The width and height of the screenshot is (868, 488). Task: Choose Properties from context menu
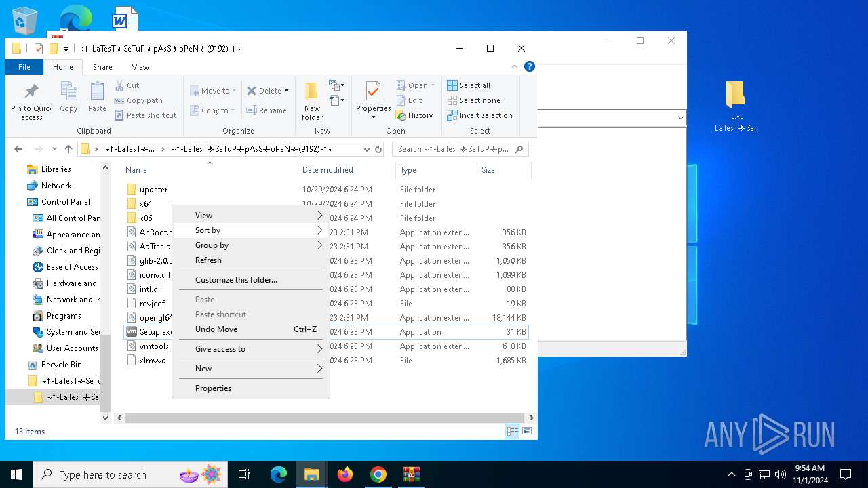(x=251, y=388)
